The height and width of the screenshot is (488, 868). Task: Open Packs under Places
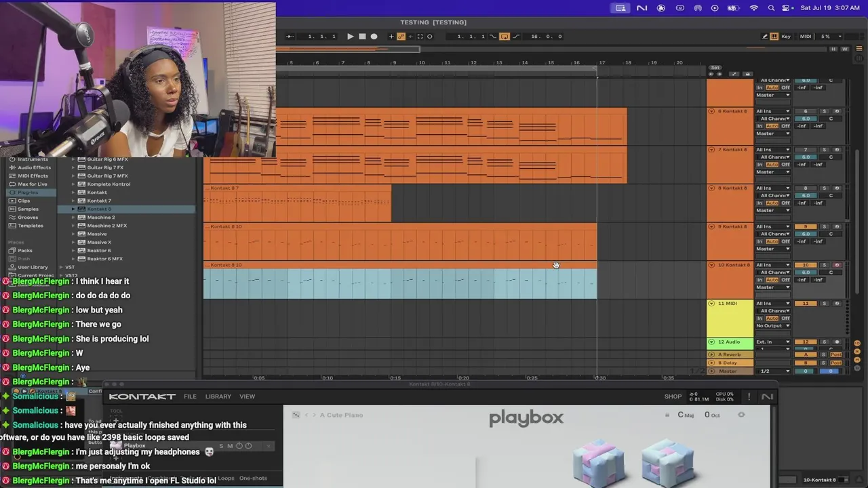[25, 250]
